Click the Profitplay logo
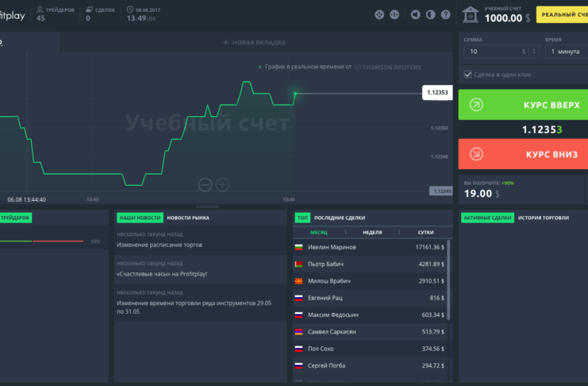 [x=13, y=15]
